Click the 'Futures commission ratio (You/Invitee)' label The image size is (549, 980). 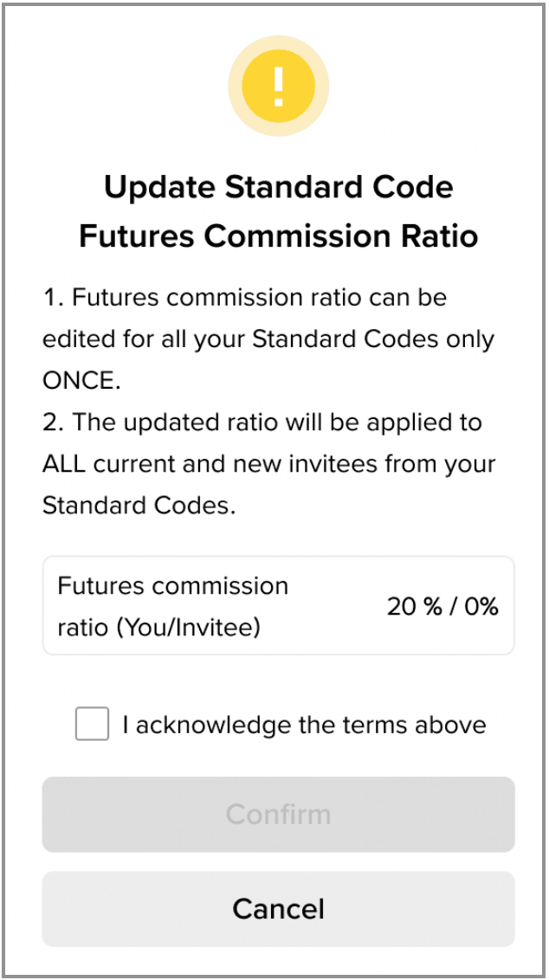[x=172, y=606]
